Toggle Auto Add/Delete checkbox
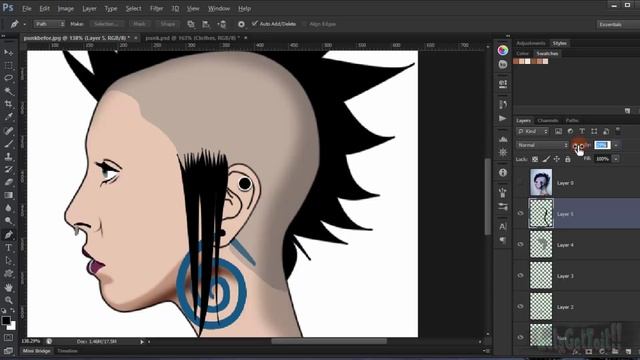The width and height of the screenshot is (640, 360). (x=255, y=24)
